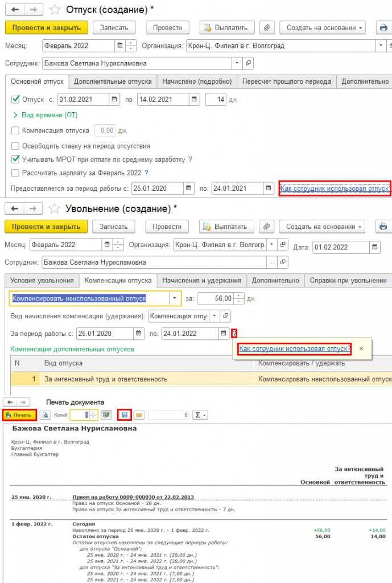The height and width of the screenshot is (583, 392).
Task: Switch to Дополнительные отпуска tab
Action: [x=113, y=81]
